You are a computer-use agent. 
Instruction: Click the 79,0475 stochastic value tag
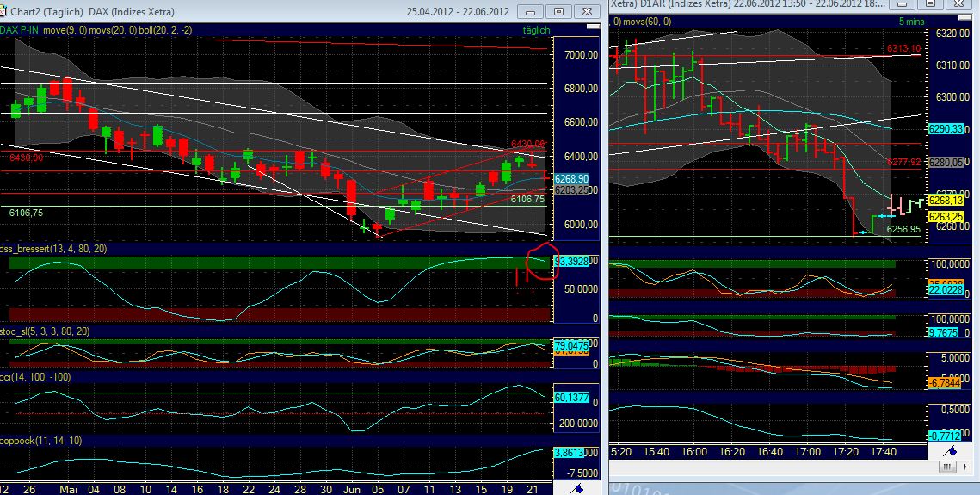(x=571, y=344)
